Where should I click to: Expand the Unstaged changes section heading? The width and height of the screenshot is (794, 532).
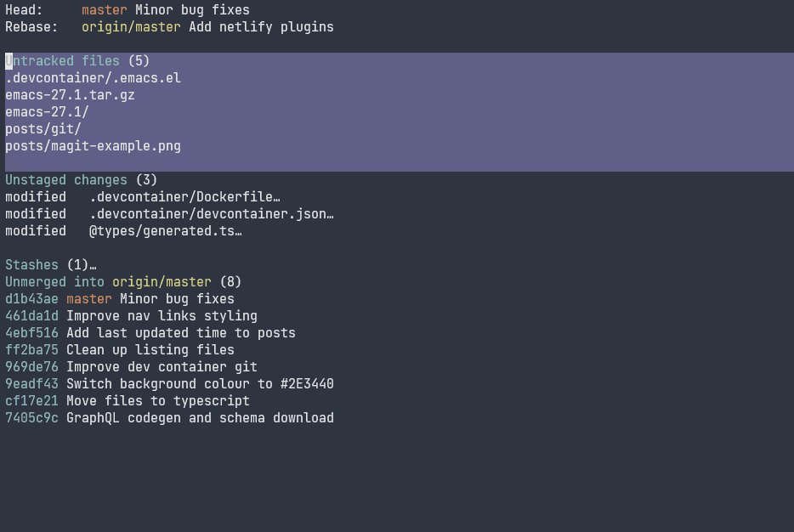click(x=66, y=180)
